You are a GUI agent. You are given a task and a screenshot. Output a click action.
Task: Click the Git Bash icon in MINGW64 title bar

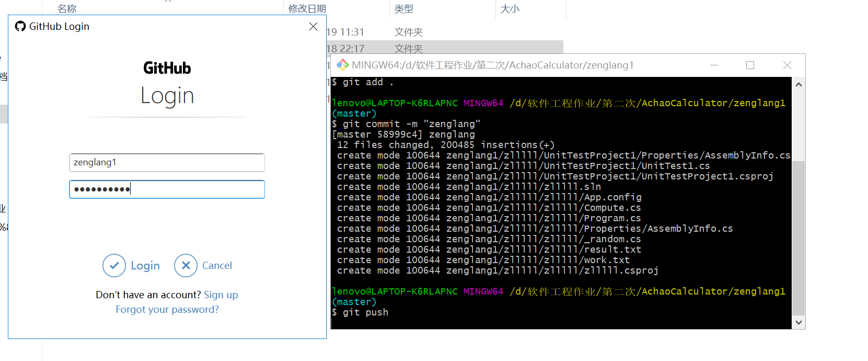[x=343, y=65]
